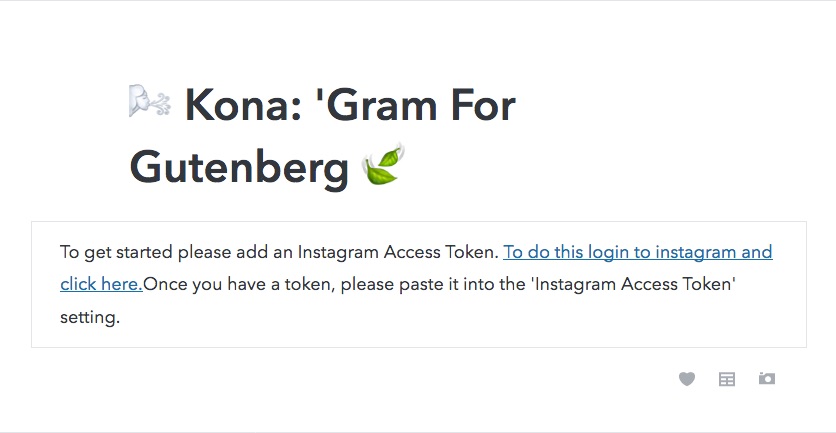Click 'To do this' at link start

[541, 252]
